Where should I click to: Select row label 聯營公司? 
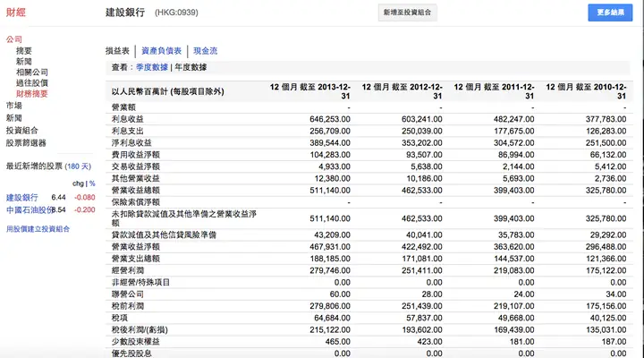tap(128, 294)
